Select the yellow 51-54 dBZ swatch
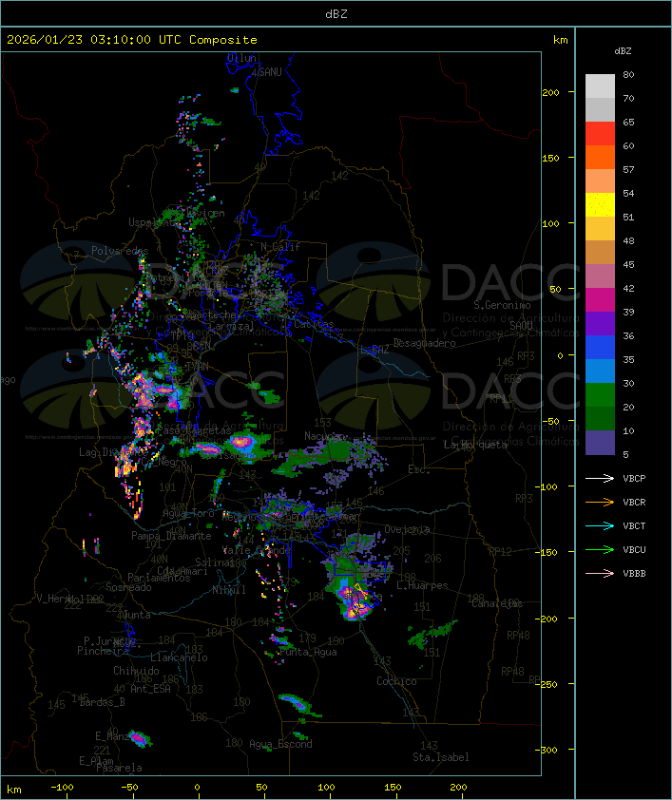Image resolution: width=672 pixels, height=800 pixels. point(600,204)
